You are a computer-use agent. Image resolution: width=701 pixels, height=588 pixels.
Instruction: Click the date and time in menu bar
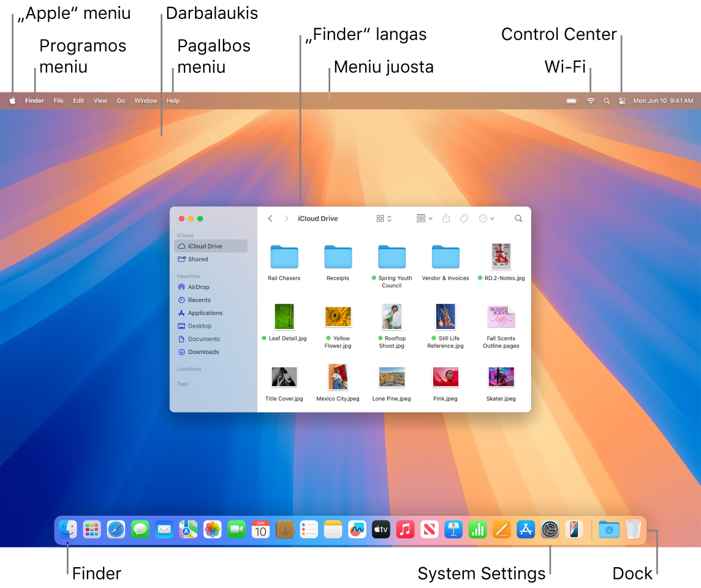pyautogui.click(x=663, y=101)
